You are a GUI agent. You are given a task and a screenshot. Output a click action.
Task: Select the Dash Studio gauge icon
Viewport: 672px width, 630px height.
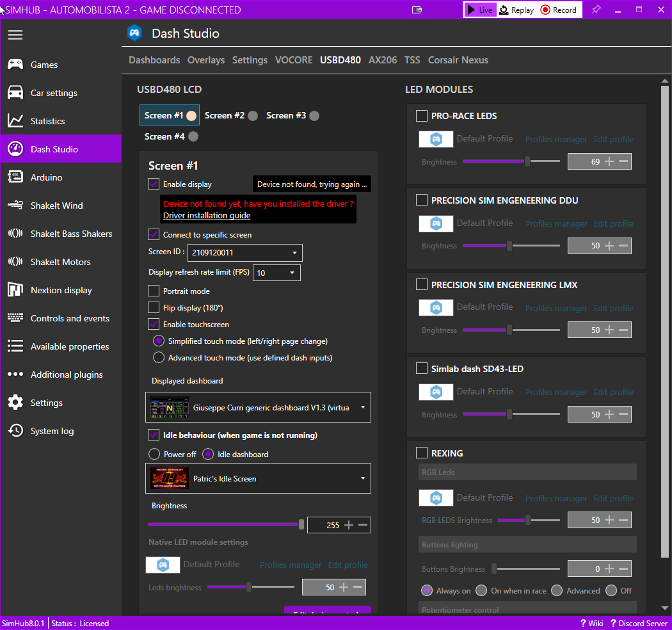15,149
